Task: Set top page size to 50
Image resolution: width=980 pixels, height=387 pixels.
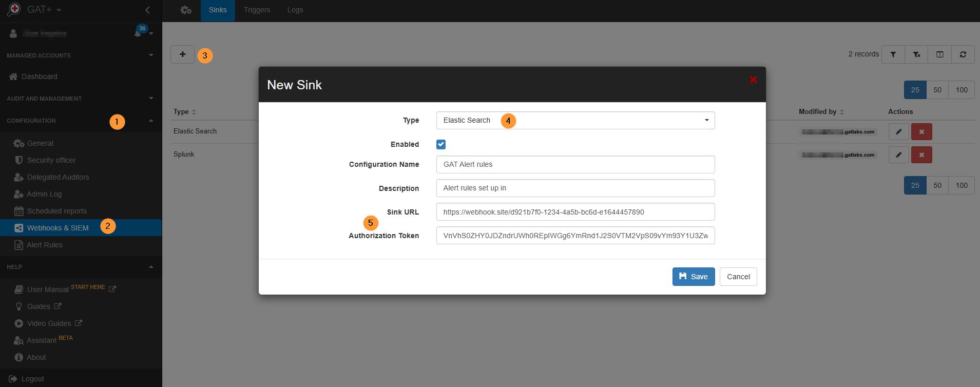Action: pos(937,90)
